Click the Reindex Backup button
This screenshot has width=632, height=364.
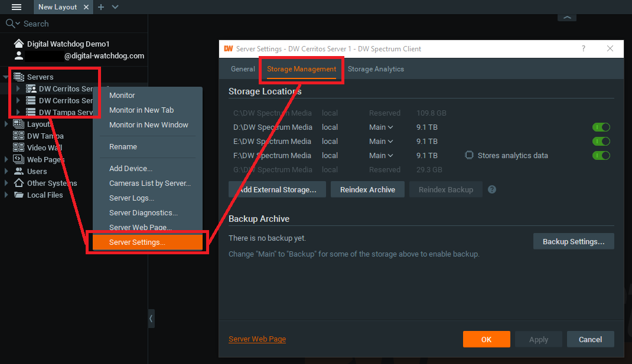(446, 189)
